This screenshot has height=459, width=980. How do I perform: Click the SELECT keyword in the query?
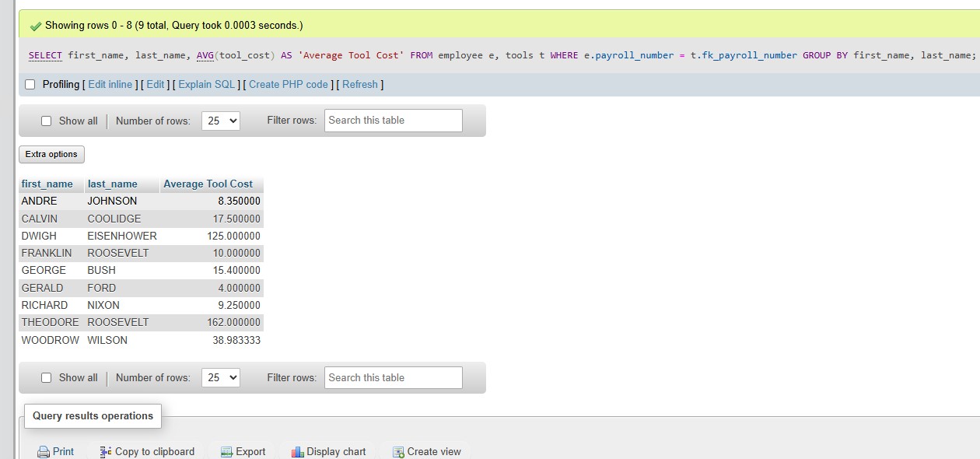(45, 55)
